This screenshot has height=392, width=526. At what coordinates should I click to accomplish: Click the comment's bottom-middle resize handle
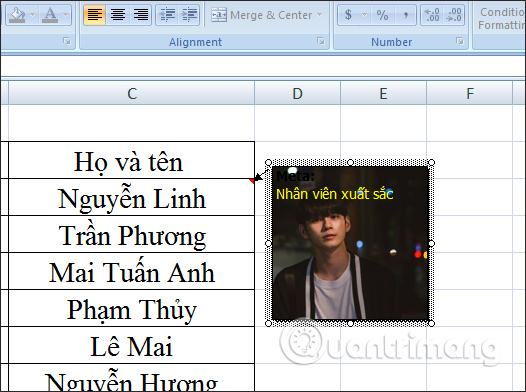point(350,323)
